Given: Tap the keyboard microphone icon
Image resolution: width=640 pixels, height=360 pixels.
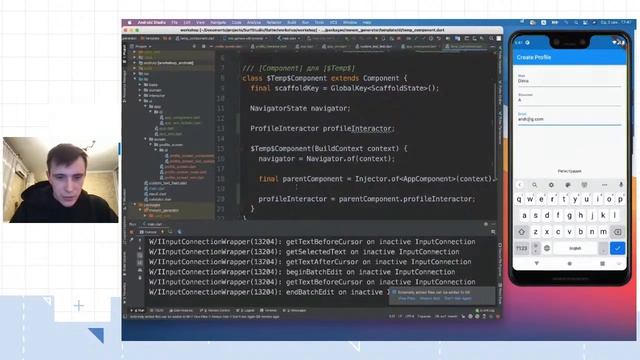Looking at the screenshot, I should tap(621, 185).
